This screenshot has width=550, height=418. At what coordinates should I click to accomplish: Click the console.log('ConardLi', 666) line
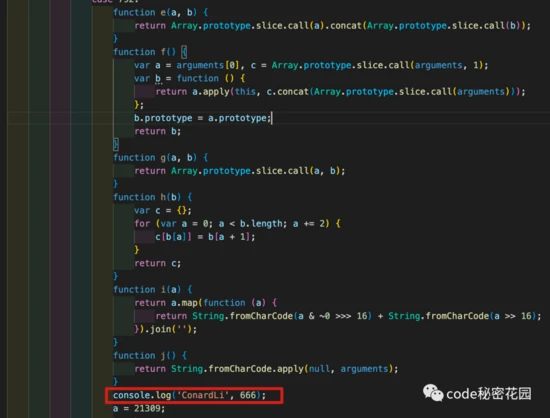[189, 395]
